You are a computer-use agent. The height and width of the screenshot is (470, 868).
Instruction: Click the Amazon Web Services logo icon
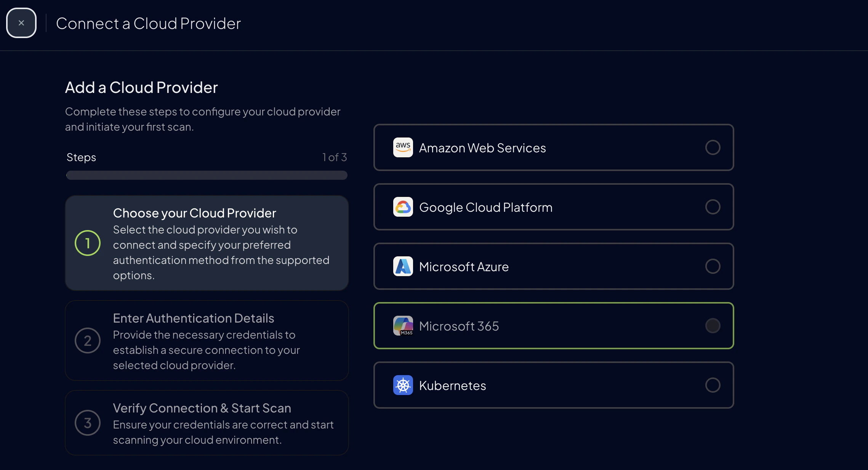402,147
